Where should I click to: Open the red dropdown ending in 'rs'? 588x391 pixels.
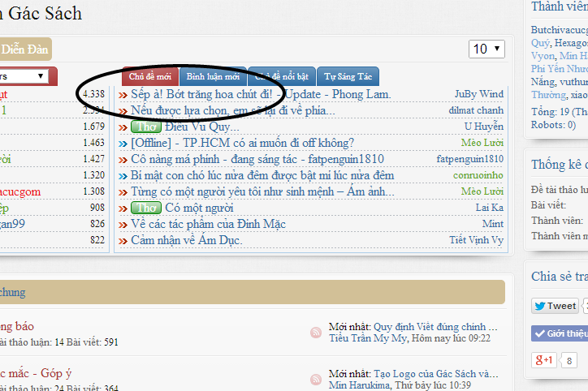[24, 76]
